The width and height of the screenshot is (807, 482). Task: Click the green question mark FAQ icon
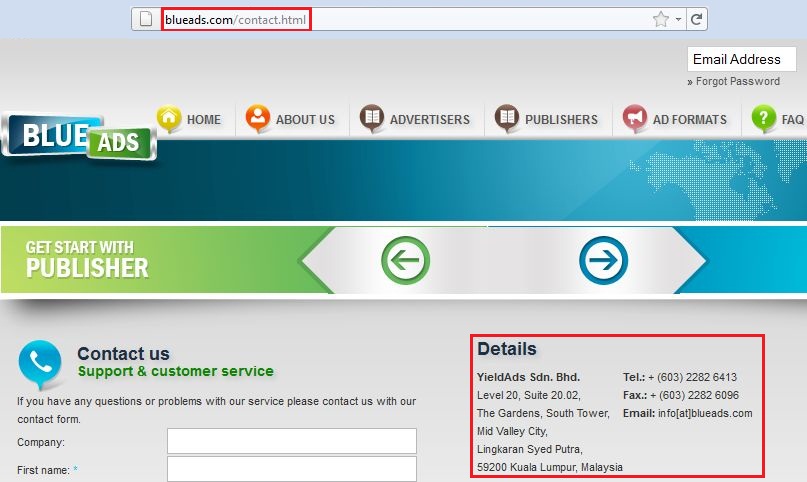pyautogui.click(x=763, y=118)
